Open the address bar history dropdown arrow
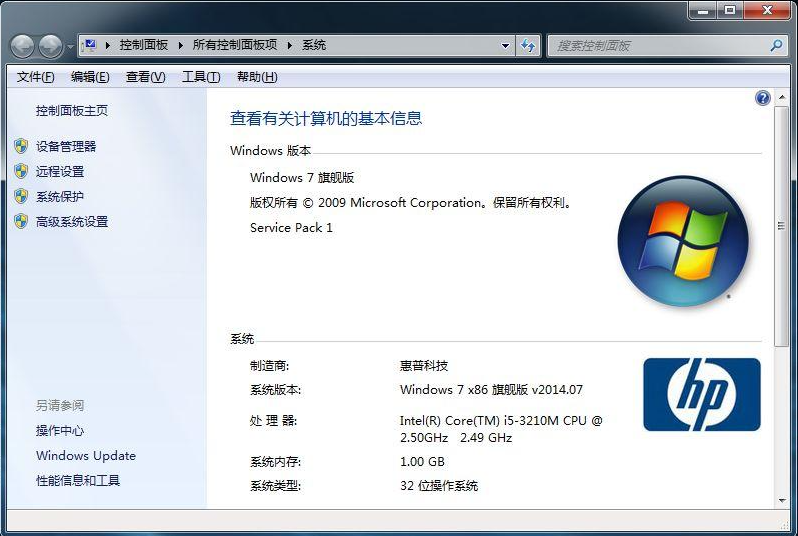The image size is (798, 536). tap(505, 45)
